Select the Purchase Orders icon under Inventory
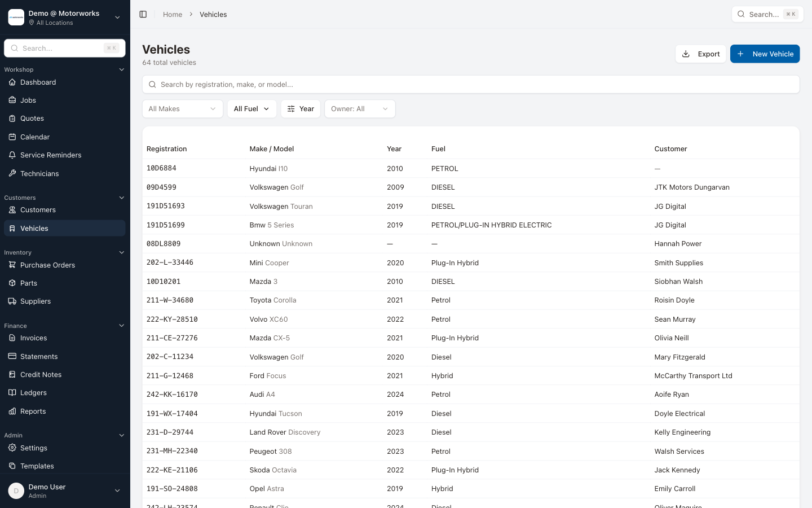This screenshot has width=812, height=508. 12,265
